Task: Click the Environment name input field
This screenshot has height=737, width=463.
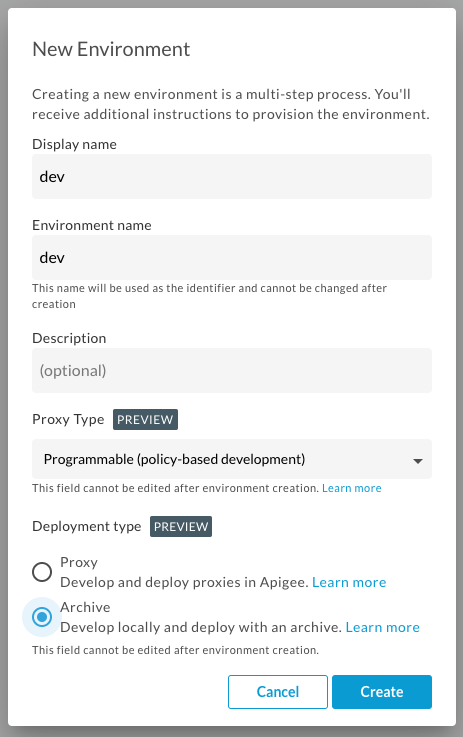Action: pos(232,258)
